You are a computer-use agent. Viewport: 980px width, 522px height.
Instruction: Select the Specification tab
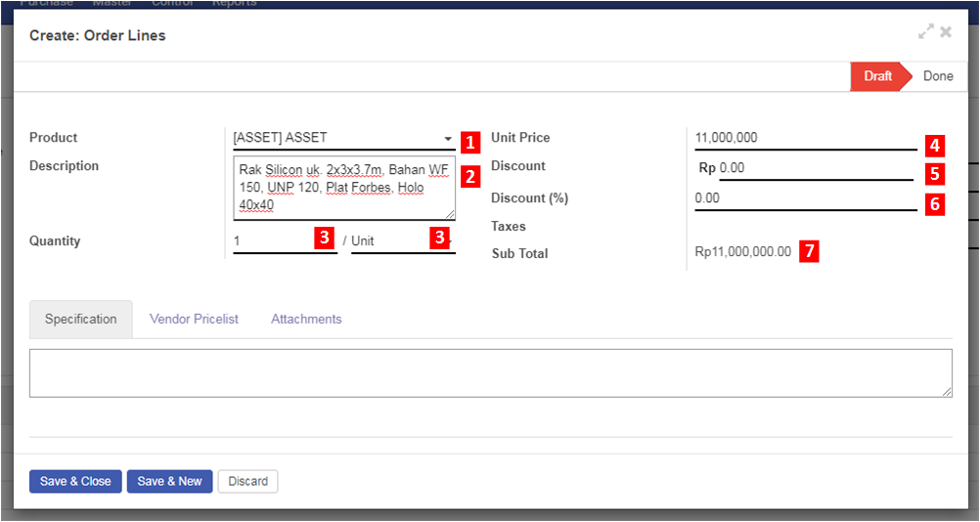click(80, 319)
